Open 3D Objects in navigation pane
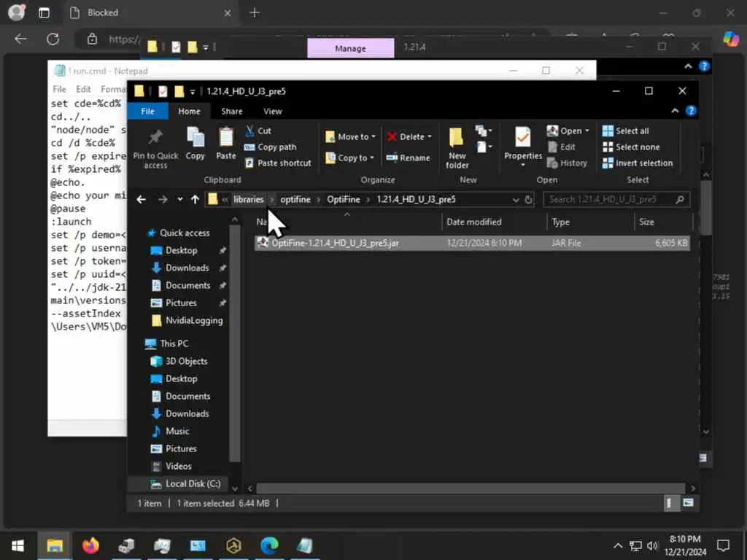This screenshot has height=560, width=747. pos(179,362)
